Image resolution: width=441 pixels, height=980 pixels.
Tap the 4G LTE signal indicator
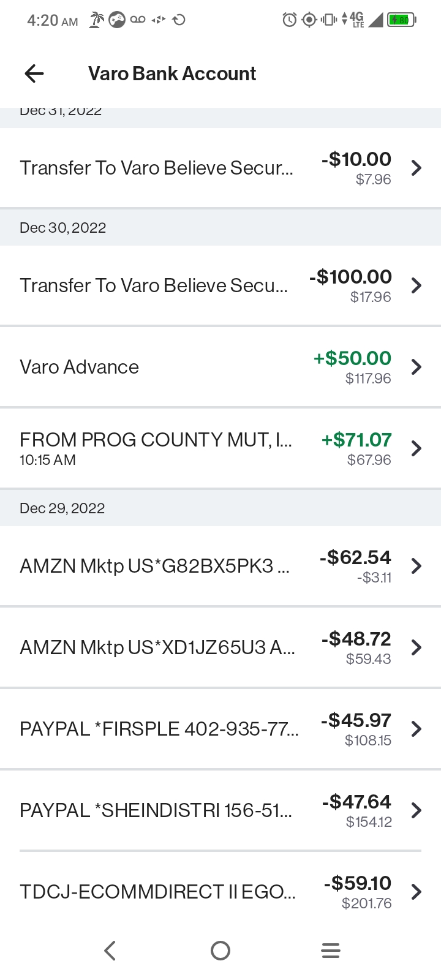(356, 20)
